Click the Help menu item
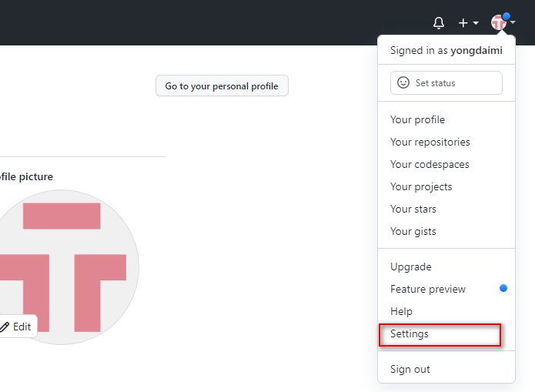 (x=401, y=311)
